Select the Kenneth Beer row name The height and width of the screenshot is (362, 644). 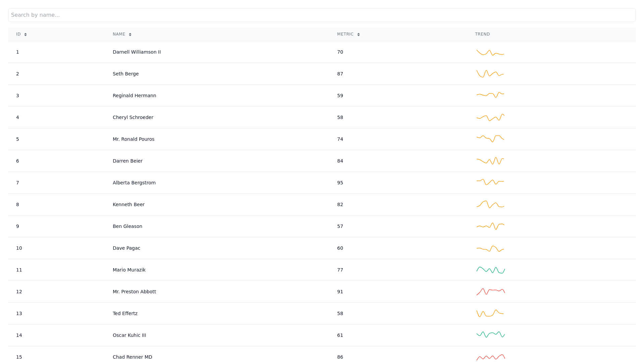(x=128, y=204)
